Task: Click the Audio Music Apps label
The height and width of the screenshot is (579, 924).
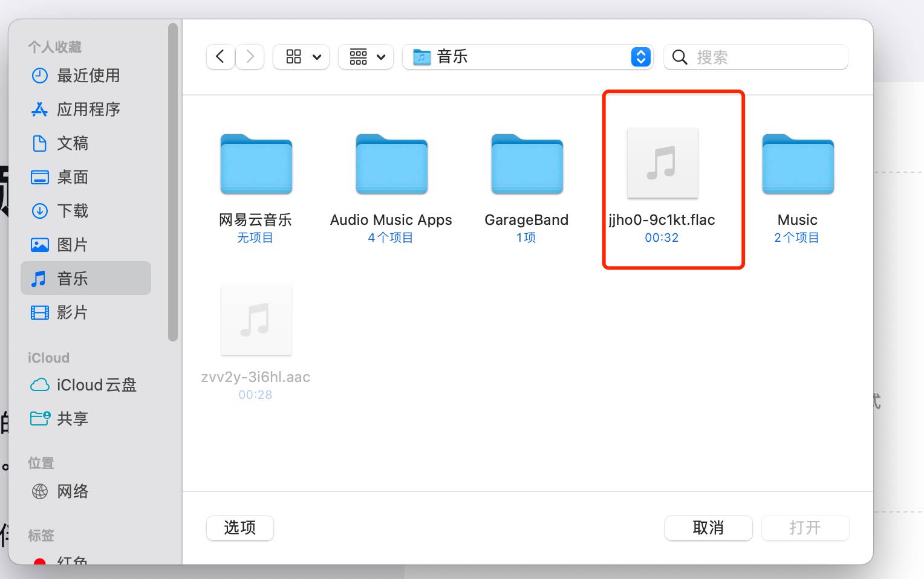Action: click(x=391, y=220)
